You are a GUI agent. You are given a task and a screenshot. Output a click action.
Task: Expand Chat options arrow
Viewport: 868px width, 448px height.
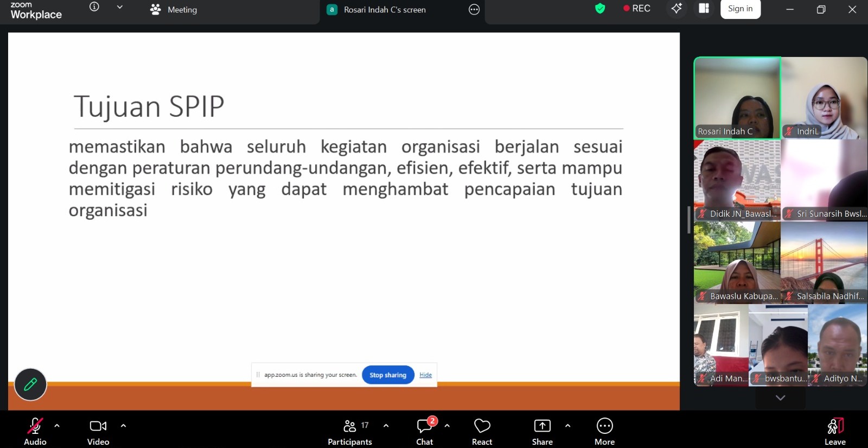click(x=447, y=426)
